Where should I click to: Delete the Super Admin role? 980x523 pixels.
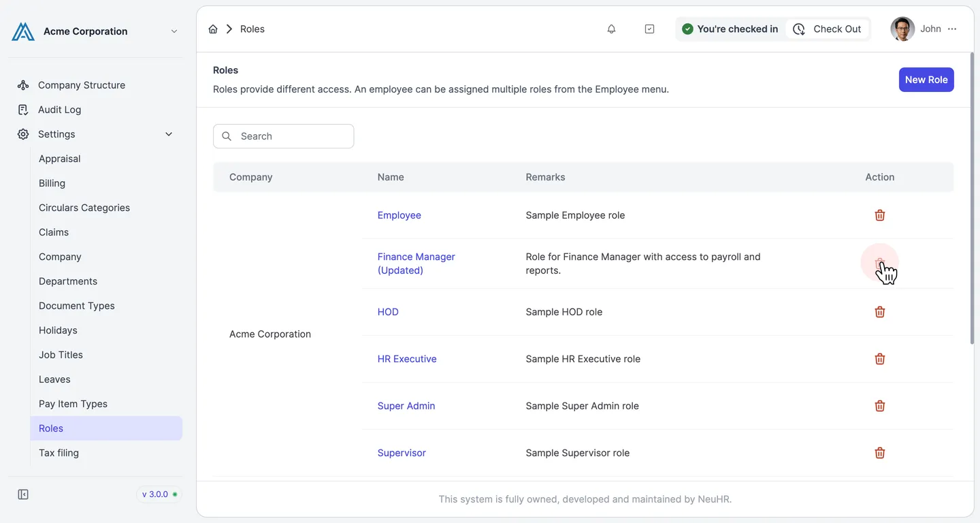880,406
